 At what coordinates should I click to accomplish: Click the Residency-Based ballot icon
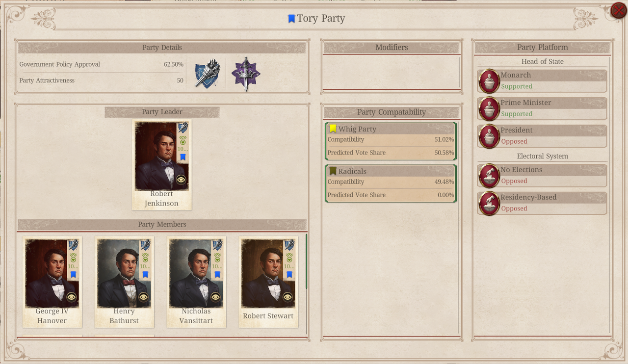pyautogui.click(x=489, y=203)
